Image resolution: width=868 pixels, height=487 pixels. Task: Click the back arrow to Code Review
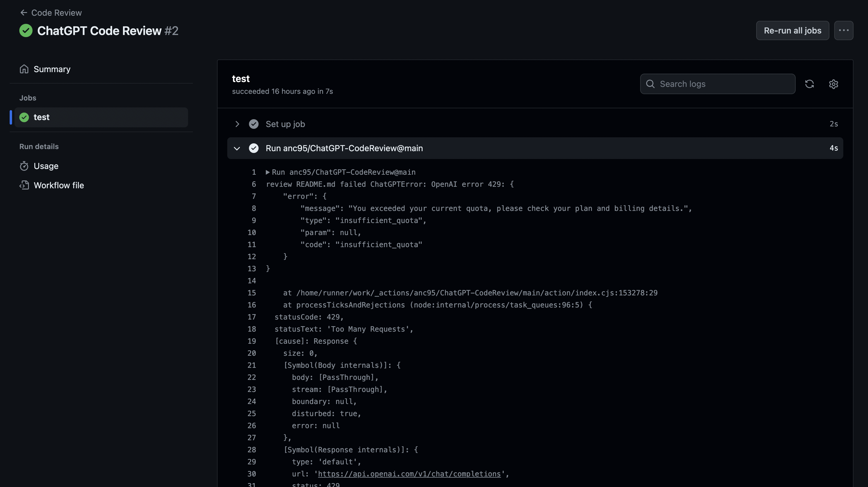point(24,13)
